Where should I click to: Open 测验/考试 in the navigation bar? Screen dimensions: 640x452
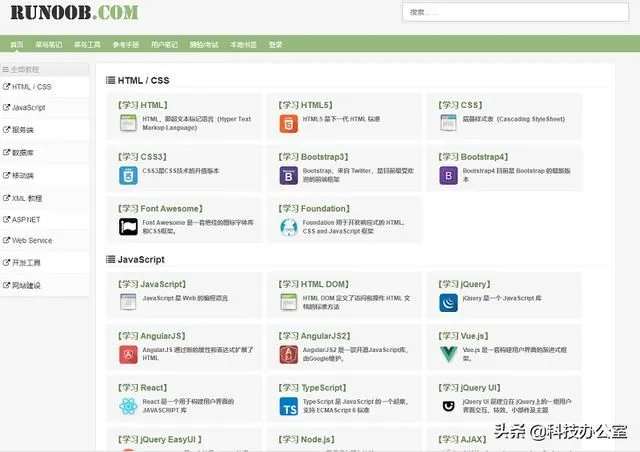pyautogui.click(x=204, y=45)
